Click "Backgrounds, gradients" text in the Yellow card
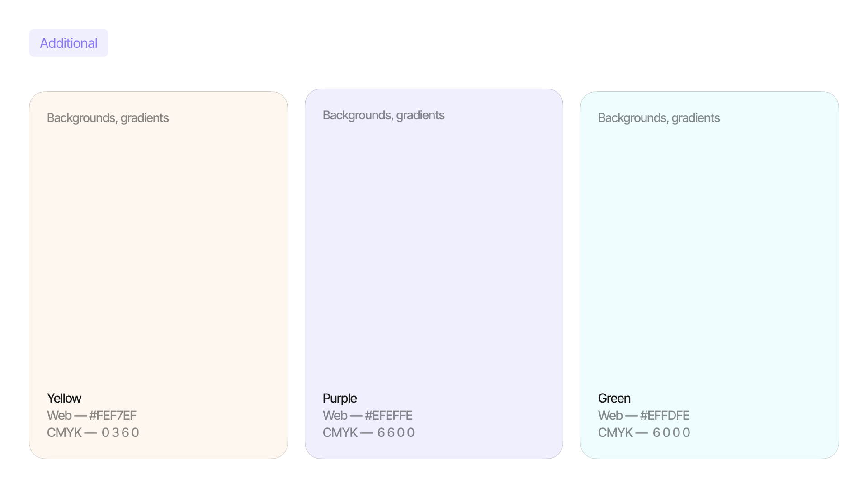 point(108,118)
